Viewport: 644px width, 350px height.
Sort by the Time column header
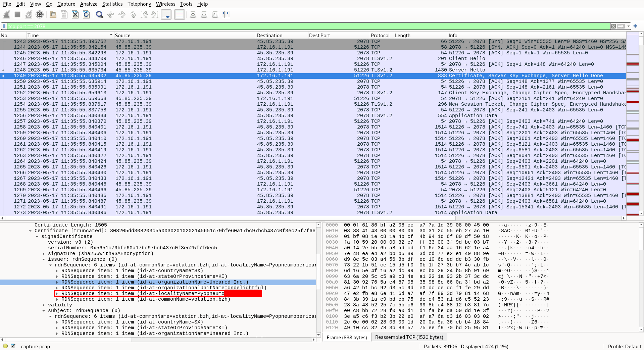point(70,35)
